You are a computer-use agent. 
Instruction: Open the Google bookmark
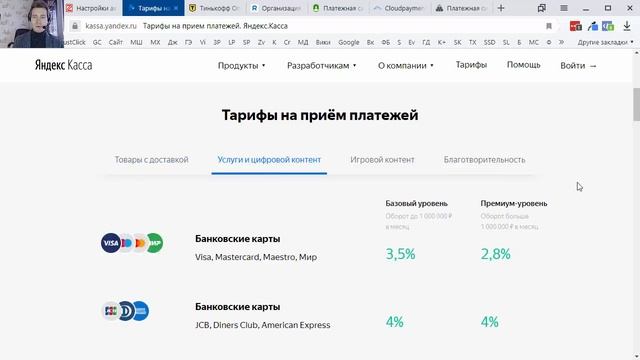[x=349, y=42]
